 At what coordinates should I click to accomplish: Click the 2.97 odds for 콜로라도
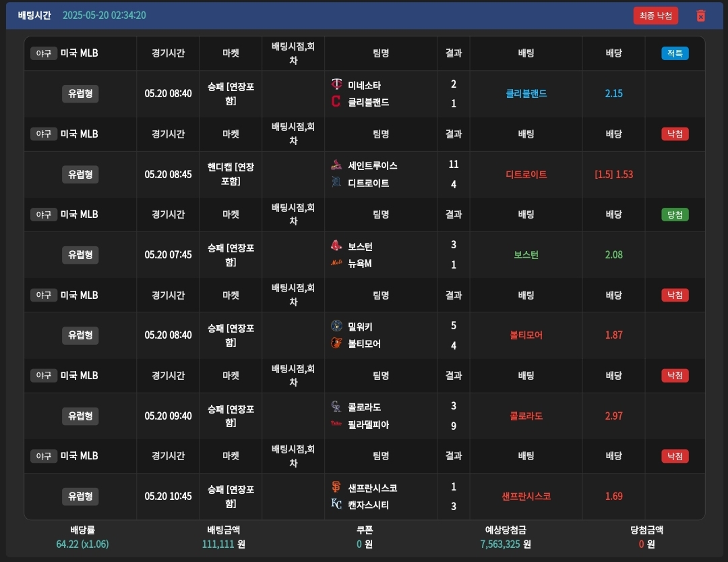point(613,416)
